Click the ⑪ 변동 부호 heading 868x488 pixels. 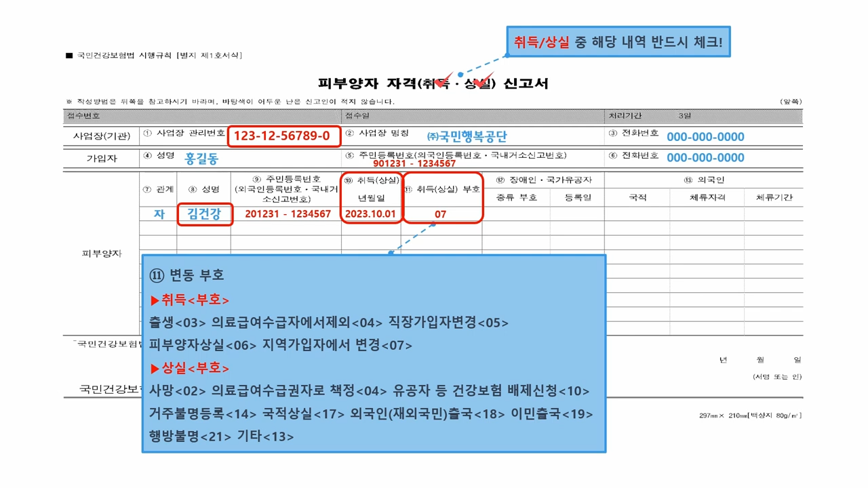pos(186,275)
